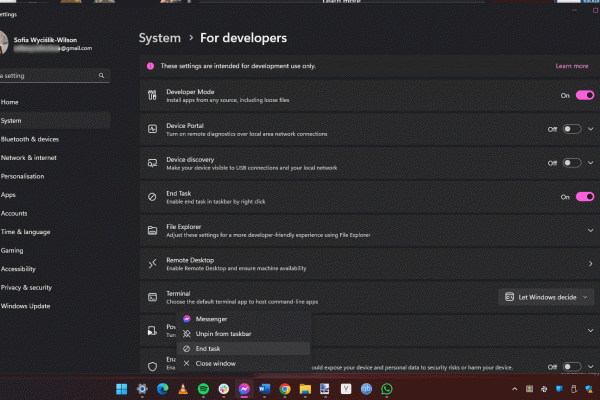Open qBittorrent from the taskbar

[366, 389]
